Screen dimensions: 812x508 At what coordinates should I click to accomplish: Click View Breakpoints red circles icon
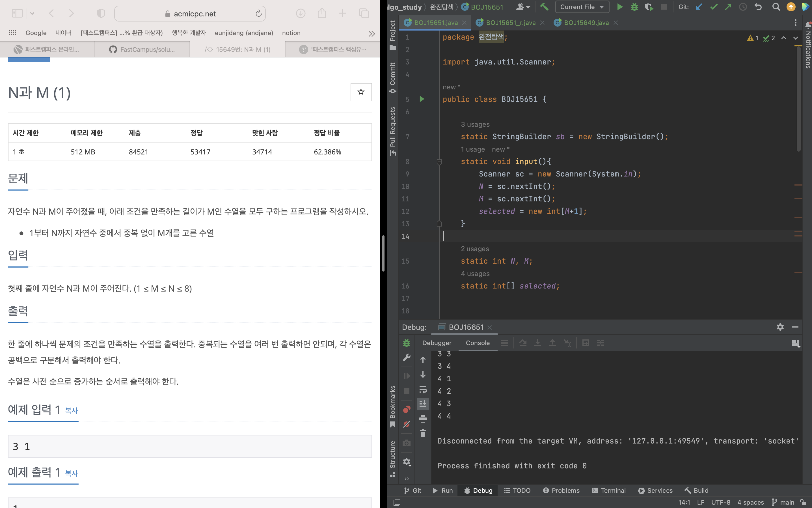coord(406,409)
